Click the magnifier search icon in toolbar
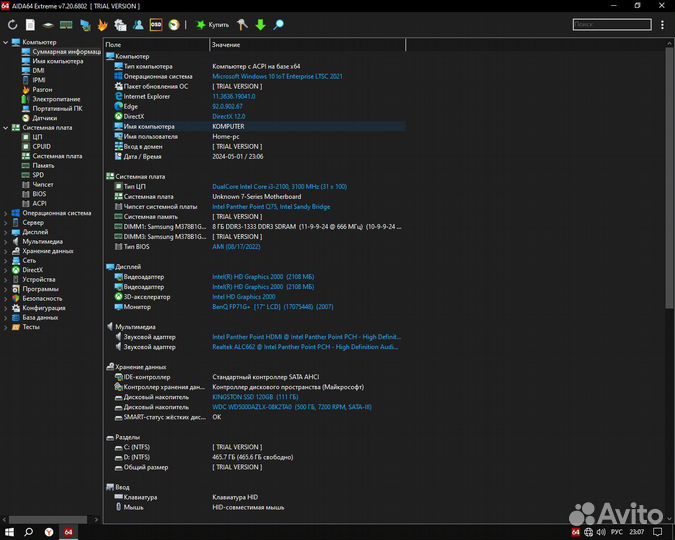 (279, 23)
